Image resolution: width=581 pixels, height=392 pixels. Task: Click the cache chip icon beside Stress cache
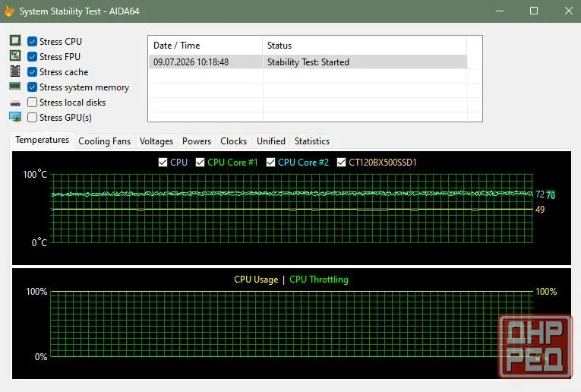(15, 71)
